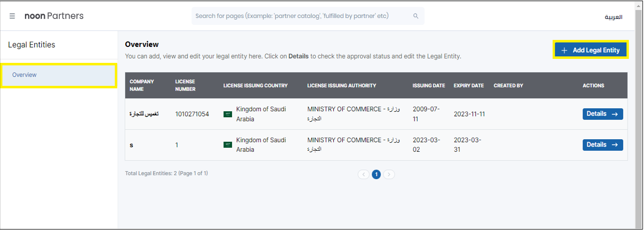Click the License Number column header
Viewport: 644px width, 230px height.
coord(186,85)
